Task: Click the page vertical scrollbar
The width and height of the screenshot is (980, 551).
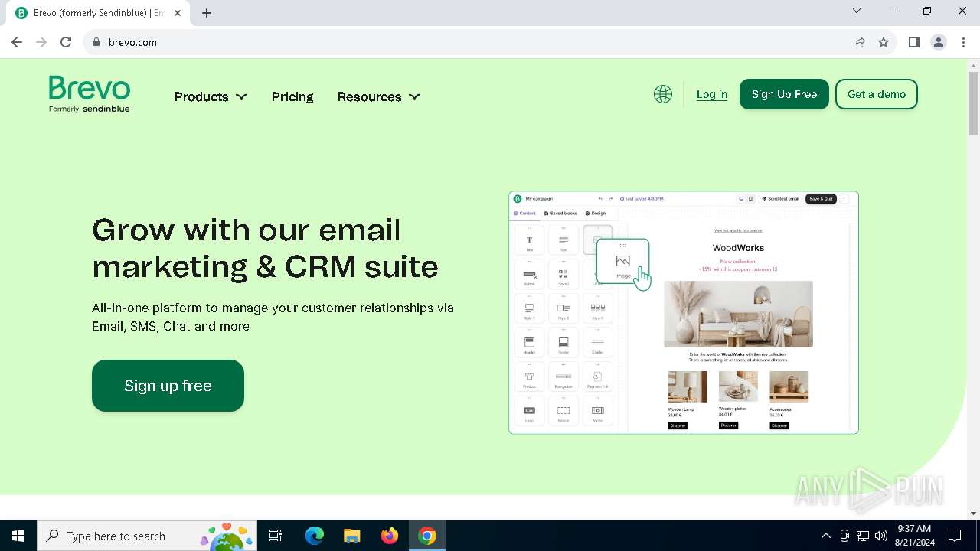Action: (x=973, y=103)
